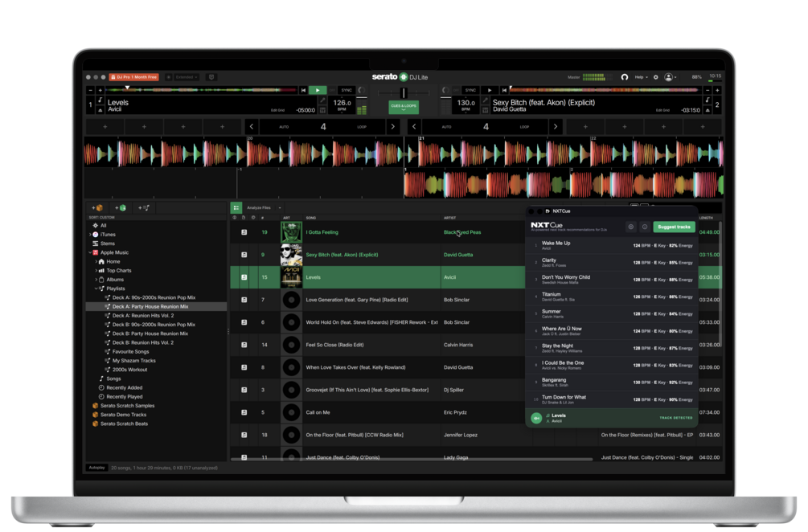Adjust the crossfader slider

coord(404,92)
